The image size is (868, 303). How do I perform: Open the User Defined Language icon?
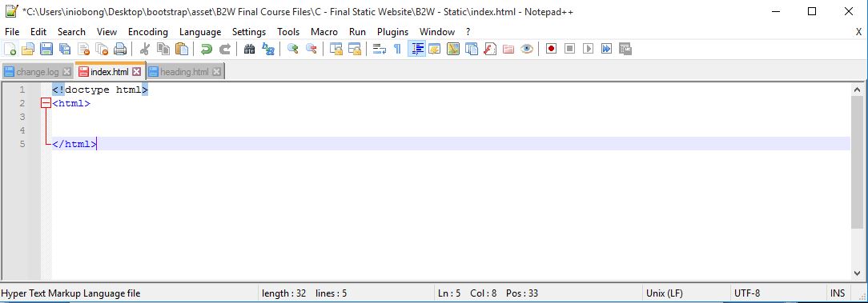pyautogui.click(x=435, y=50)
